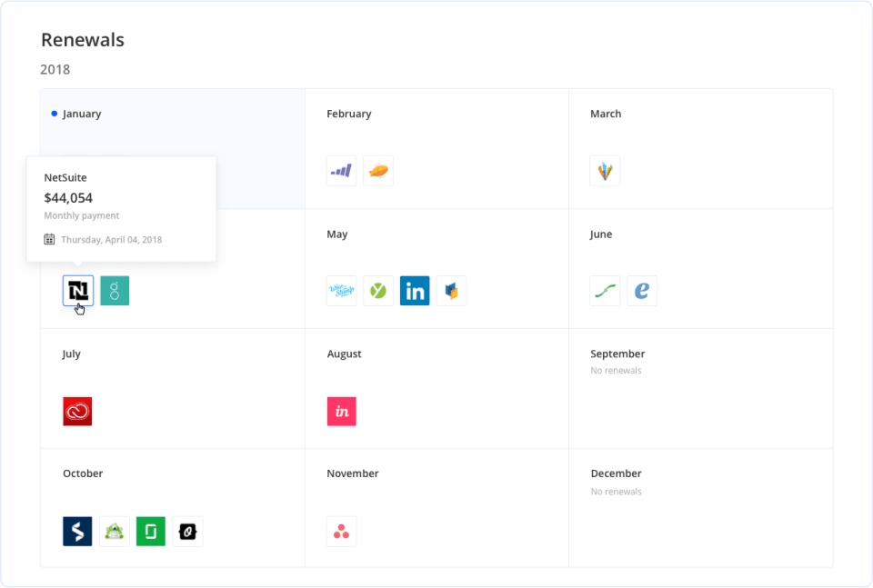Open the InVision icon in August
This screenshot has height=588, width=873.
[342, 412]
